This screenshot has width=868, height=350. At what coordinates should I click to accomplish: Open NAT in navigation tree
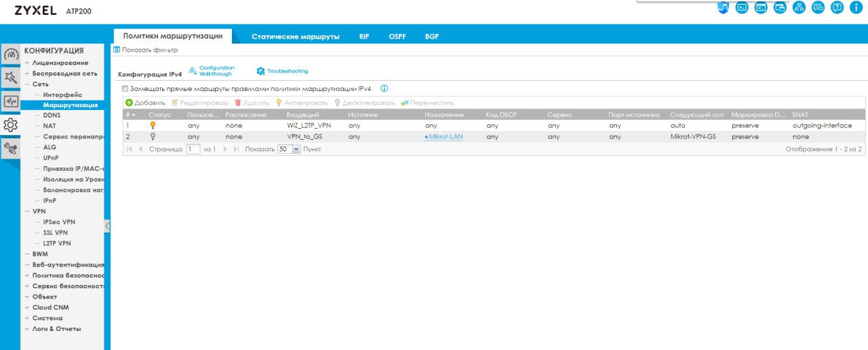(x=50, y=126)
